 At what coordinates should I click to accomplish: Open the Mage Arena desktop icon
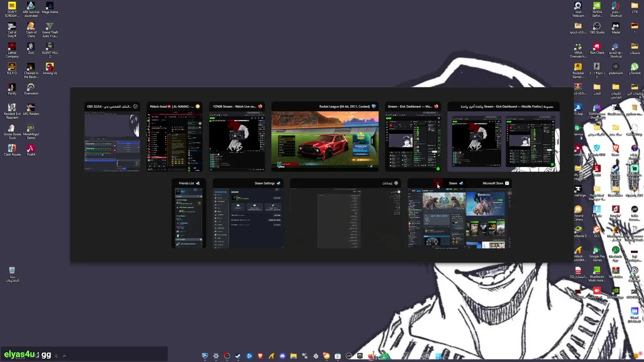coord(50,8)
